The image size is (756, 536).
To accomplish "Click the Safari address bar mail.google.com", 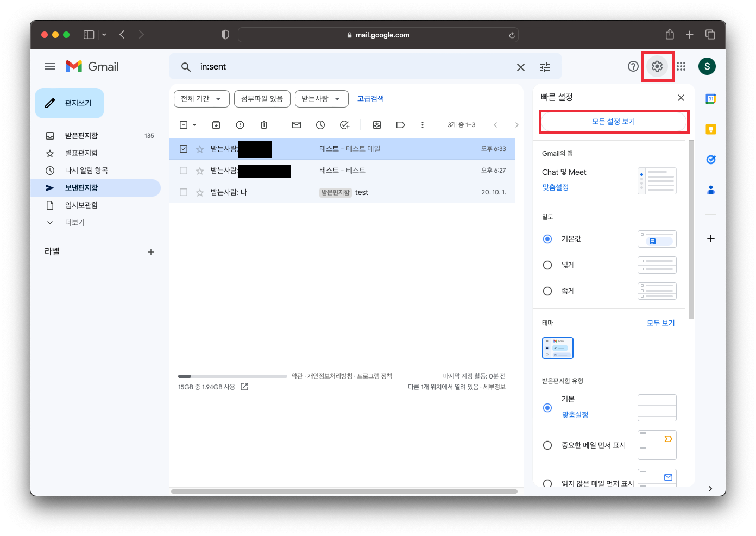I will [378, 35].
